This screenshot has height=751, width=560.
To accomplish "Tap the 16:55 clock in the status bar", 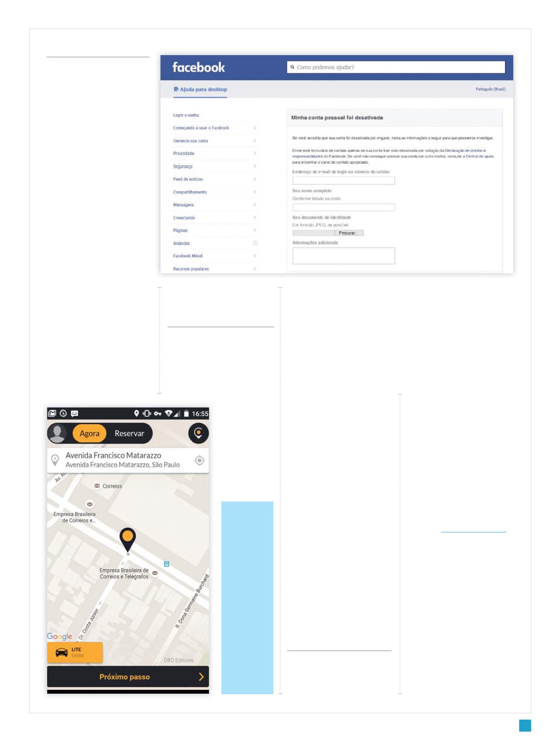I will coord(200,414).
